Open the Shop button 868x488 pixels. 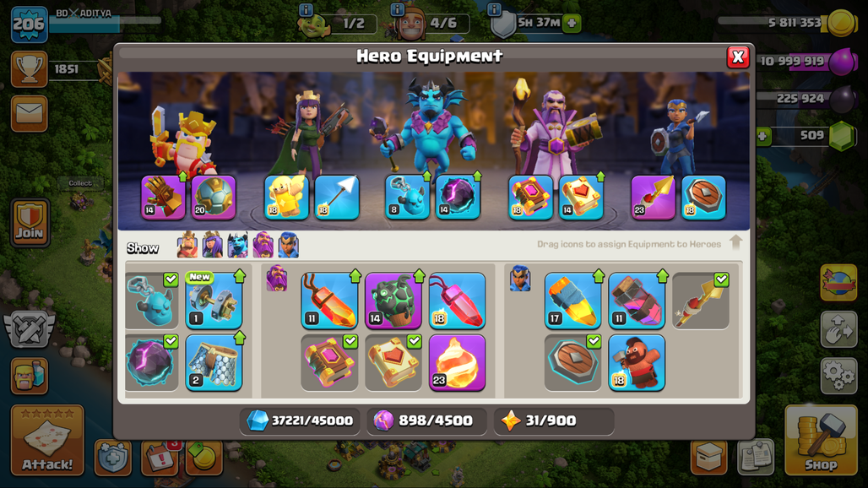coord(821,441)
